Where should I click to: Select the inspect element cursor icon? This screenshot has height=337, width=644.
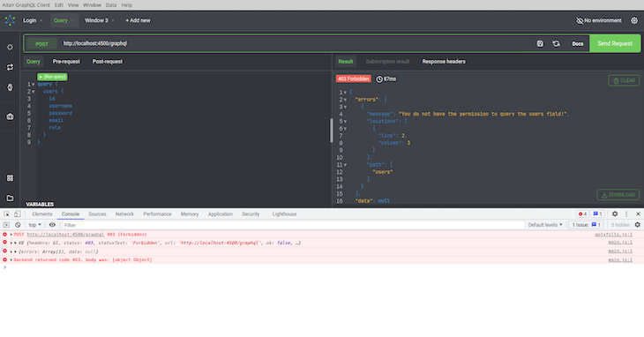point(6,213)
